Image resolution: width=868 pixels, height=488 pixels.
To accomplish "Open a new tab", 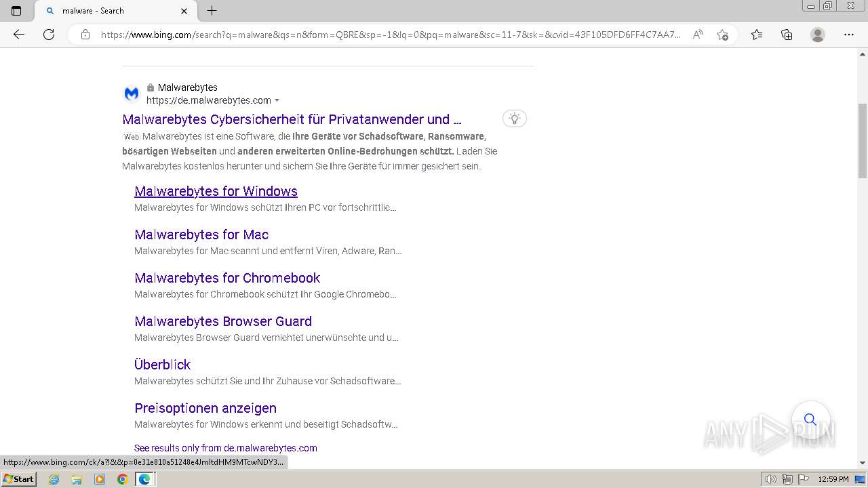I will click(x=212, y=11).
